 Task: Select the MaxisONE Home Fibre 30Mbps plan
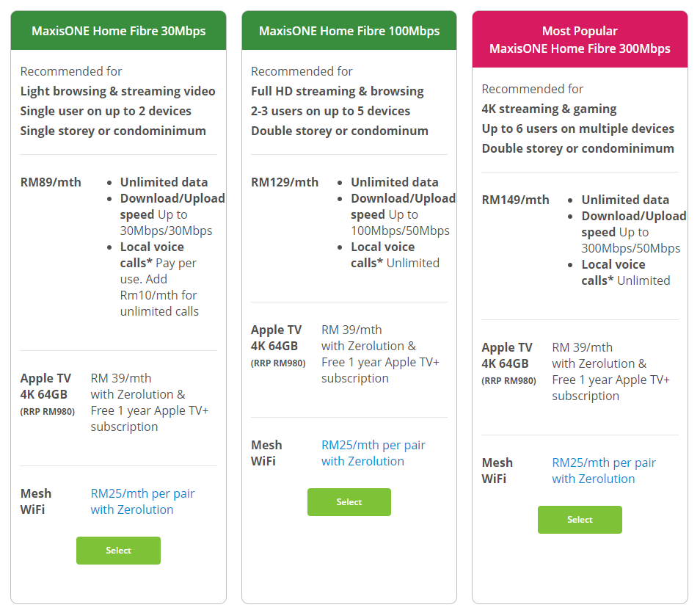pos(118,551)
